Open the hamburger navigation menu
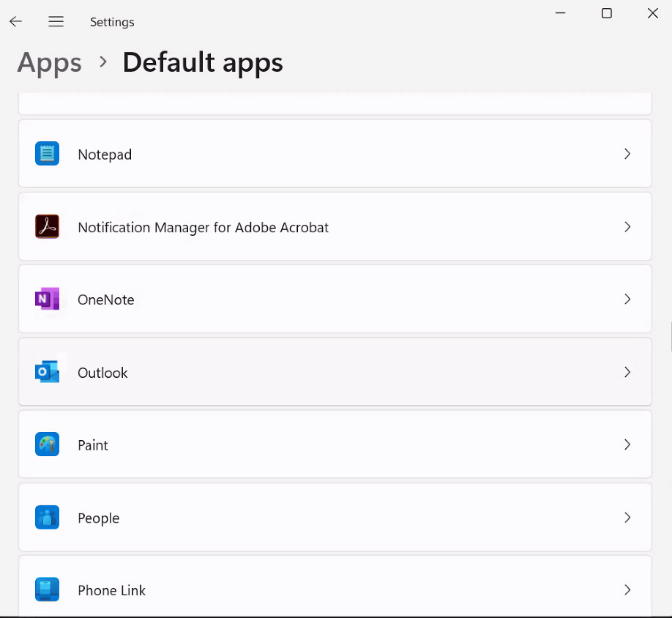 click(x=56, y=21)
